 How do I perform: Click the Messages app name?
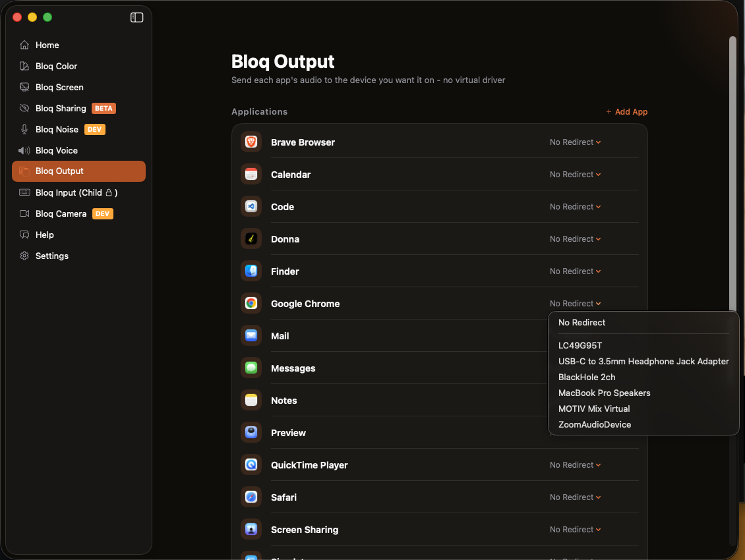(293, 368)
